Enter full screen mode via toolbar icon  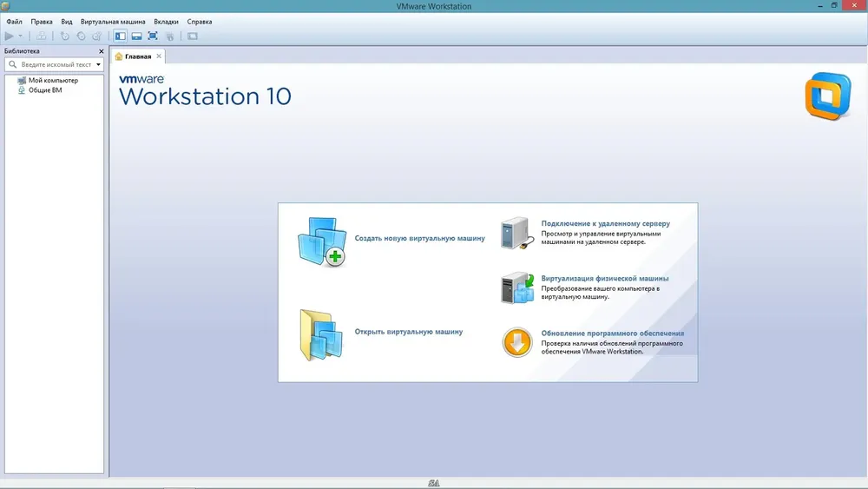(x=153, y=36)
